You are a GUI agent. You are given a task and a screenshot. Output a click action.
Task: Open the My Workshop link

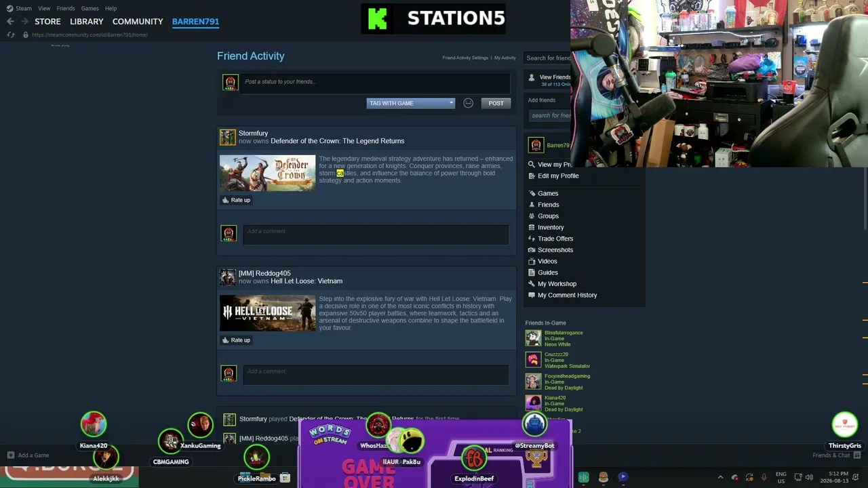point(557,284)
